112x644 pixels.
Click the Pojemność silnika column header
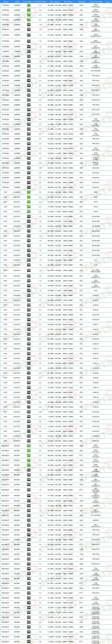point(40,2)
